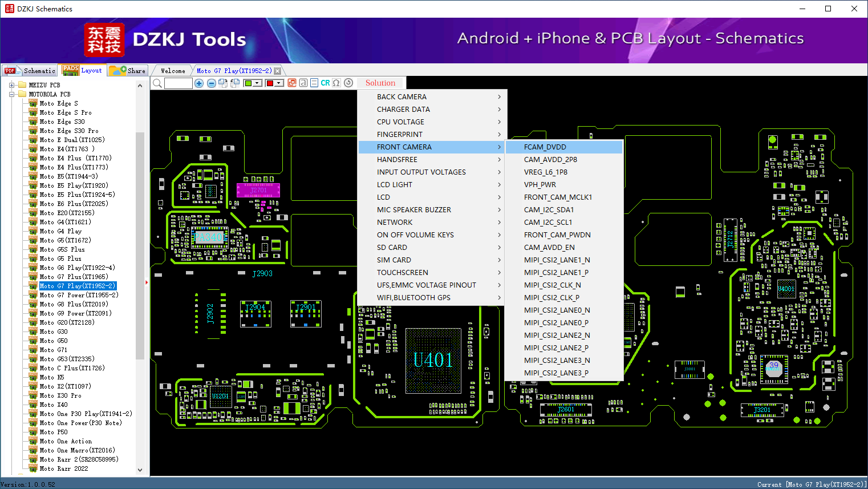Open the FINGERPRINT submenu

[x=432, y=135]
